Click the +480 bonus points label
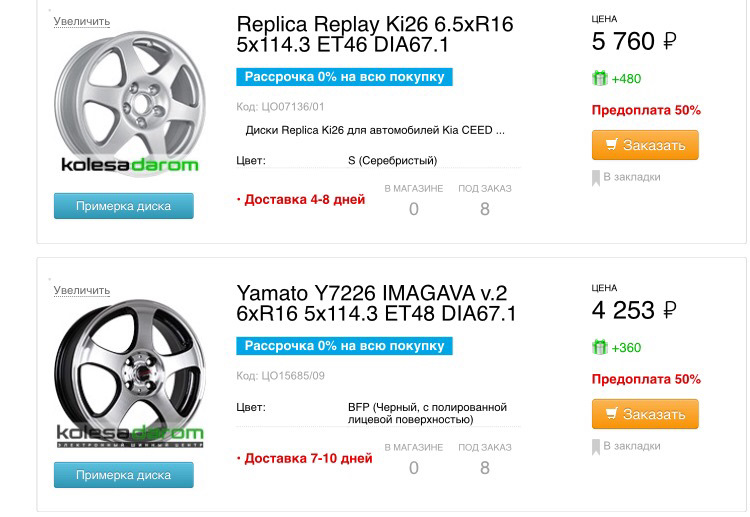The height and width of the screenshot is (517, 750). (x=627, y=79)
